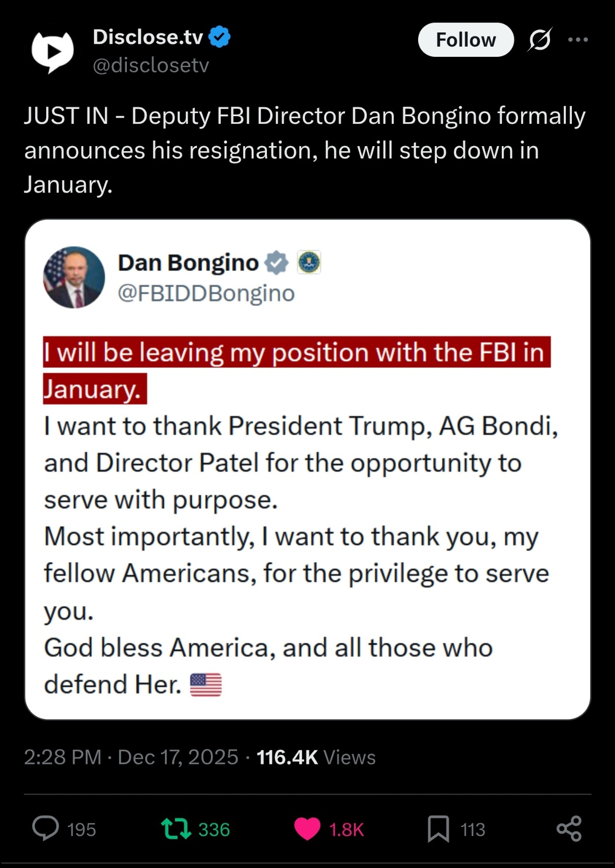Click the American flag emoji
The width and height of the screenshot is (615, 868).
[206, 684]
